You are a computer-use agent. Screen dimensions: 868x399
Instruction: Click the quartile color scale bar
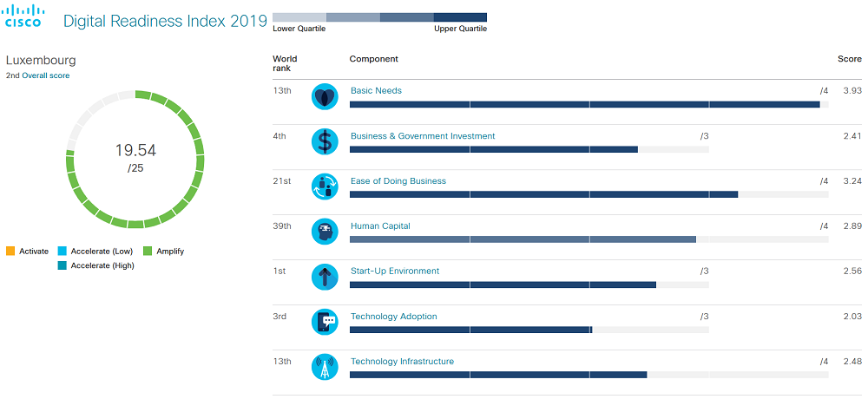coord(380,17)
